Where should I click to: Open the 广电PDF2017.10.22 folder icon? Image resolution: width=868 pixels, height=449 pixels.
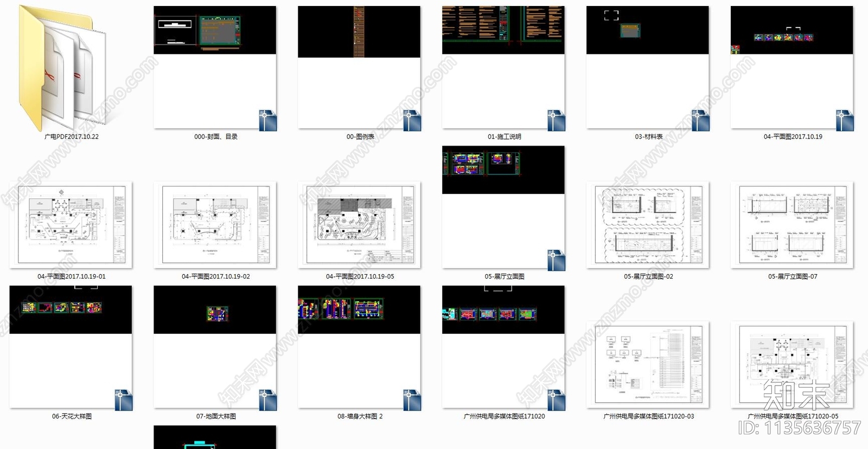62,67
